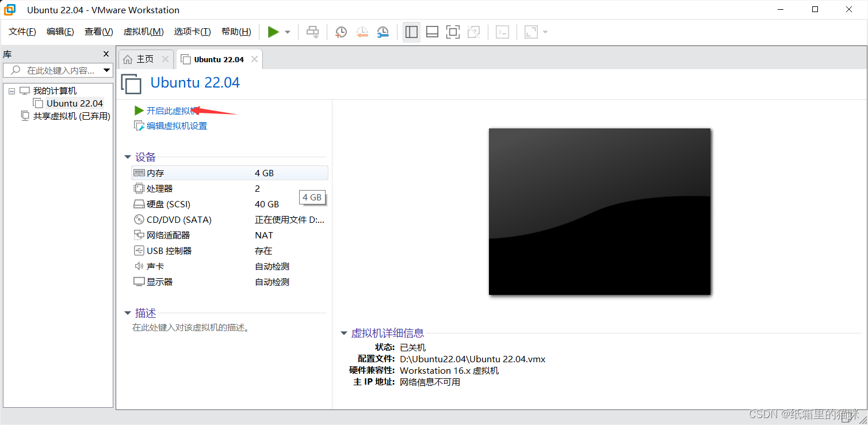This screenshot has width=868, height=425.
Task: Click the Send Ctrl+Alt+Del toolbar icon
Action: point(313,32)
